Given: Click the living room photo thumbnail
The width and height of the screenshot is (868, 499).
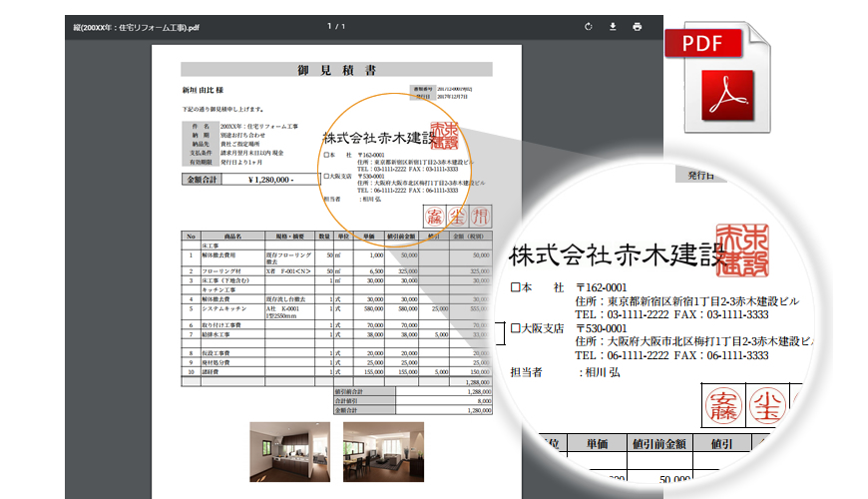Looking at the screenshot, I should point(384,452).
